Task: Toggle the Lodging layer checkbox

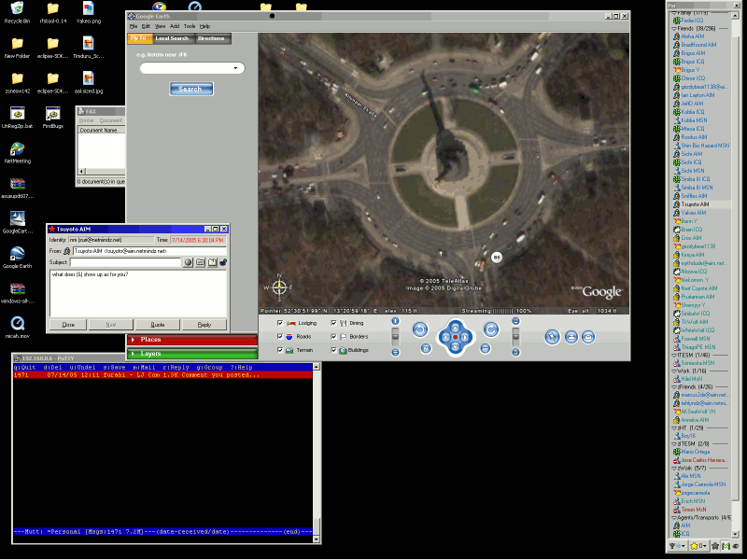Action: (x=280, y=323)
